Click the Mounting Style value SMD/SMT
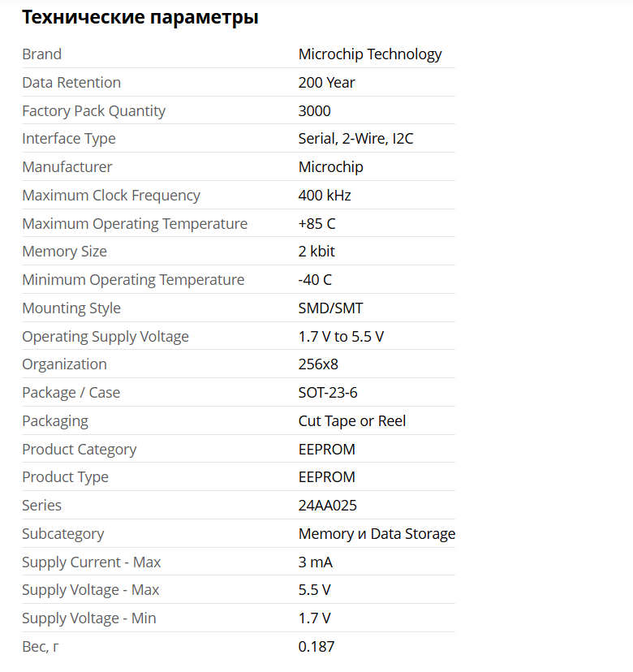This screenshot has width=633, height=672. point(330,308)
